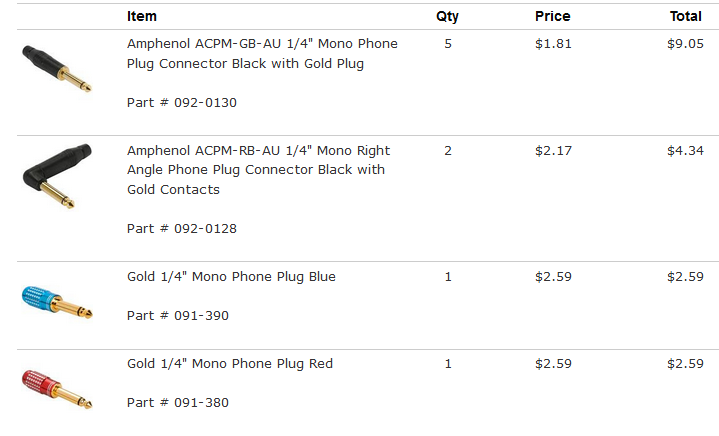View the red phone plug image
This screenshot has width=719, height=436.
point(57,389)
